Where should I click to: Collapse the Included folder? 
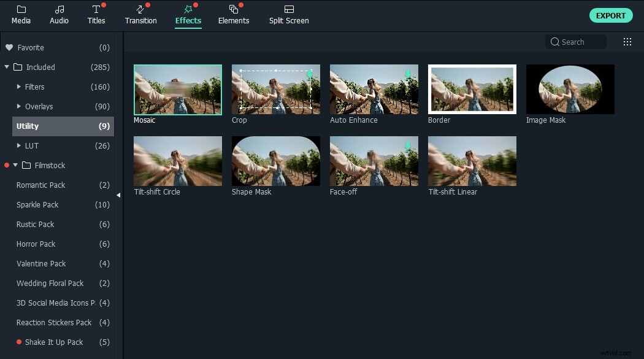coord(6,67)
